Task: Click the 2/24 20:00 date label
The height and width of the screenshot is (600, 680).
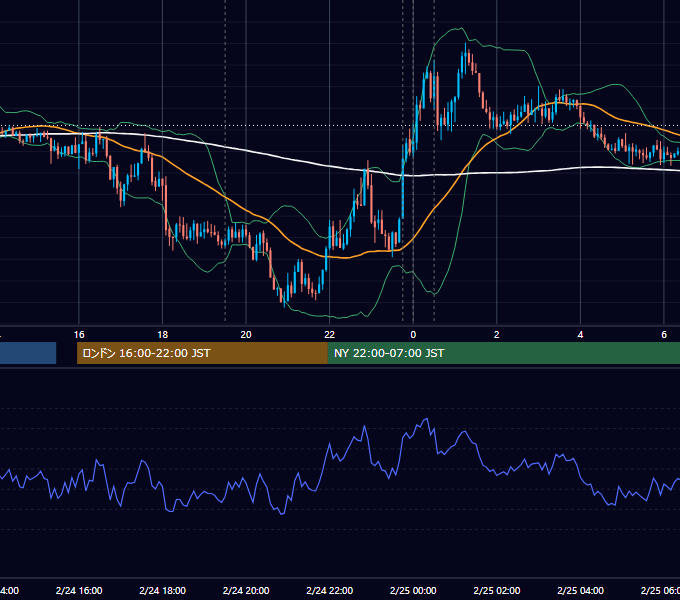Action: tap(246, 590)
